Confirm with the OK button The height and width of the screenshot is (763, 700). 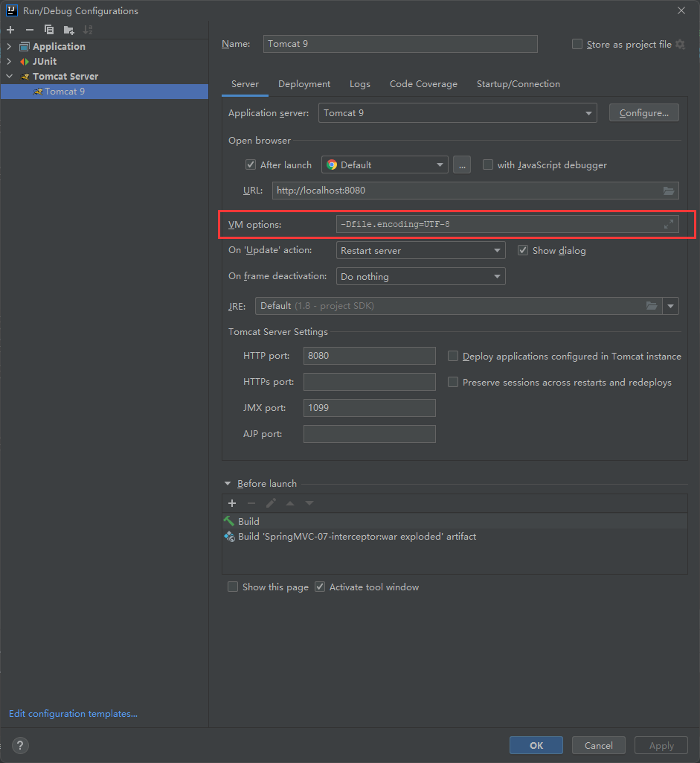pyautogui.click(x=536, y=745)
